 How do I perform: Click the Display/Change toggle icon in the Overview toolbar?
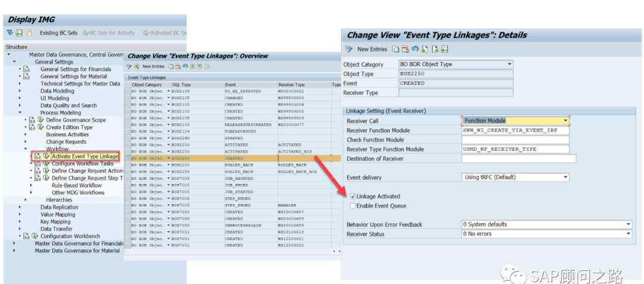coord(129,67)
